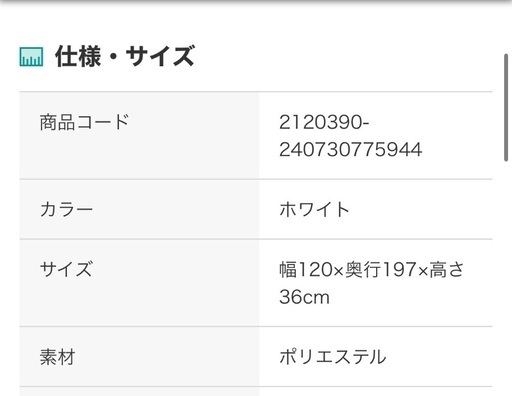
Task: Select the 商品コード label cell
Action: 139,135
